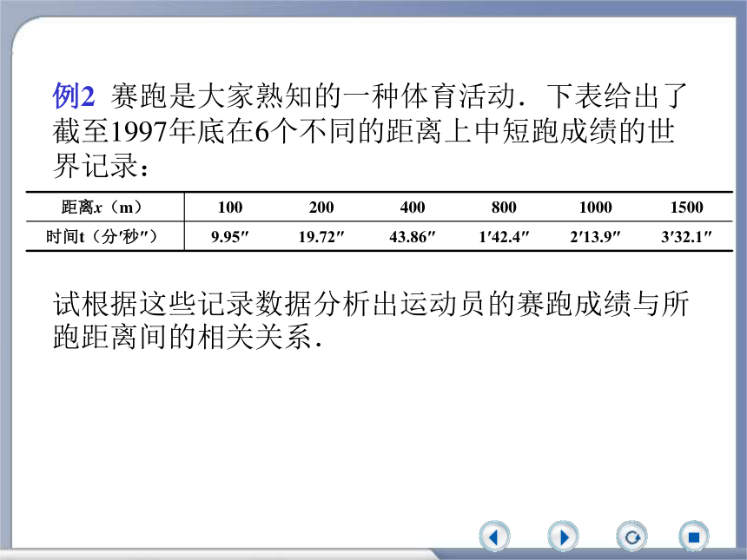Click the distance value 100
Viewport: 747px width, 560px height.
pos(230,208)
